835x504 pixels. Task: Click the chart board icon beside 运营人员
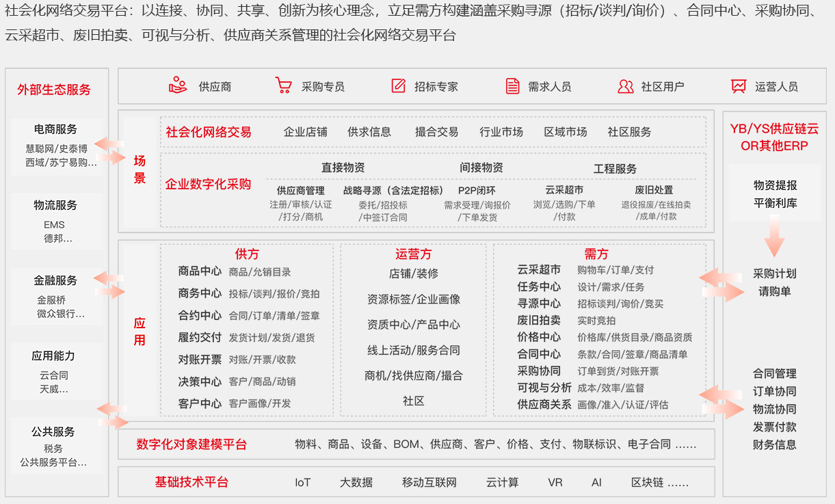coord(739,86)
